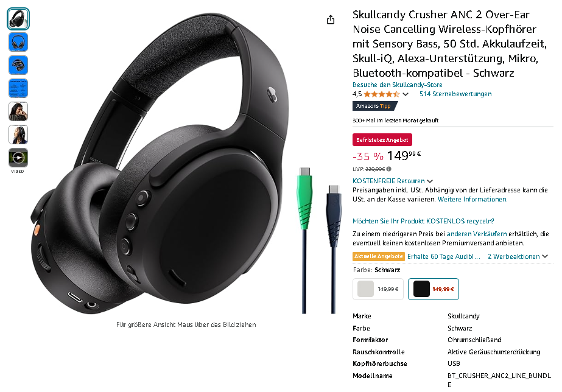
Task: Click the Amazons Tipp badge
Action: [375, 106]
